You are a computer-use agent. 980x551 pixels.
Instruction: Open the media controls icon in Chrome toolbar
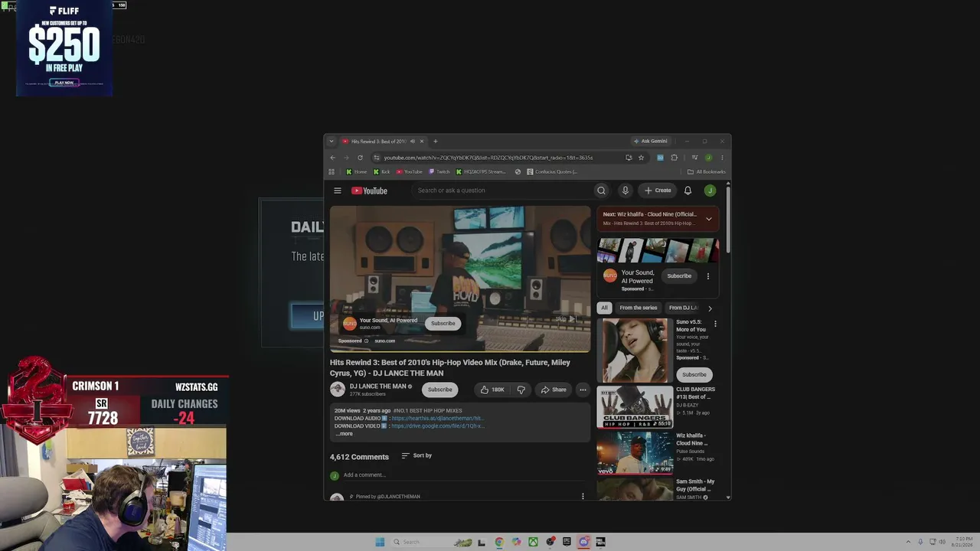click(694, 158)
